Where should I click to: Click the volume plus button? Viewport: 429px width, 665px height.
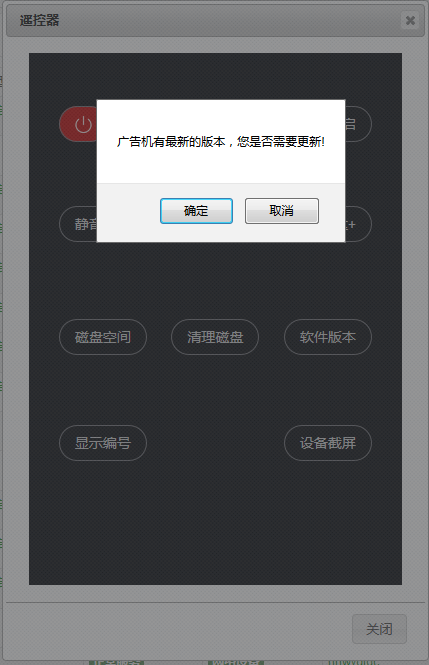pos(358,224)
